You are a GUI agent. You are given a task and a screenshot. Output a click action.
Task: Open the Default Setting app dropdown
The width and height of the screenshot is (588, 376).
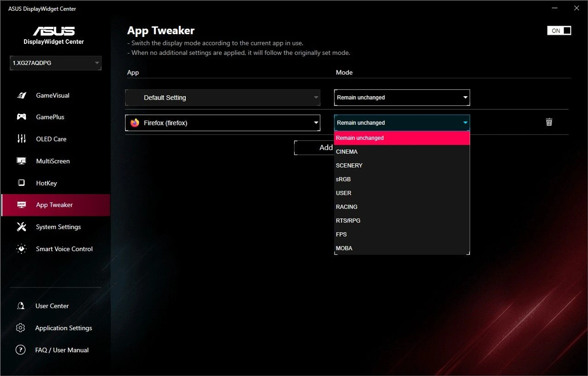tap(223, 98)
